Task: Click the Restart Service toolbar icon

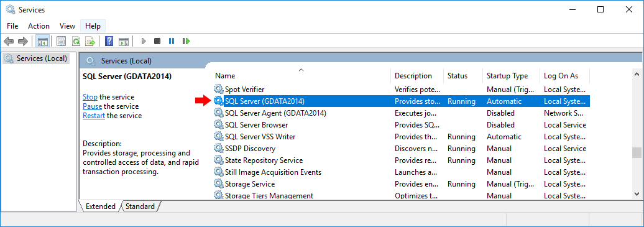Action: coord(186,41)
